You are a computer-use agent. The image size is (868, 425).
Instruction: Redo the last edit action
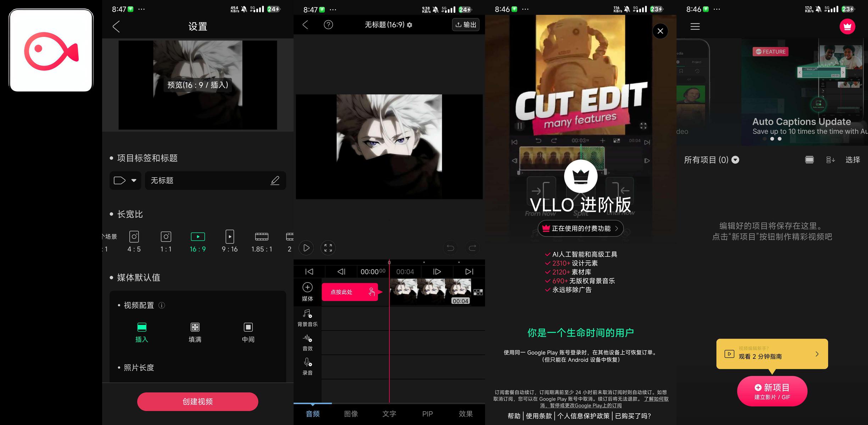click(x=472, y=248)
